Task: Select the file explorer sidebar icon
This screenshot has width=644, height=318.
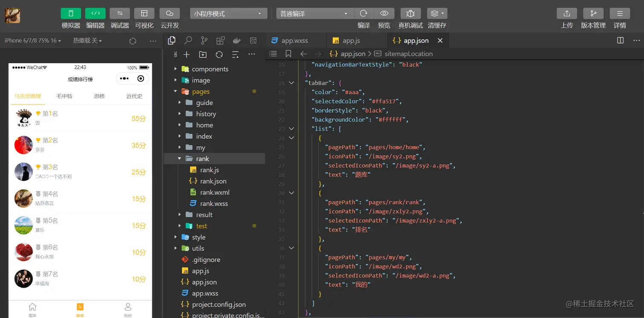Action: 172,40
